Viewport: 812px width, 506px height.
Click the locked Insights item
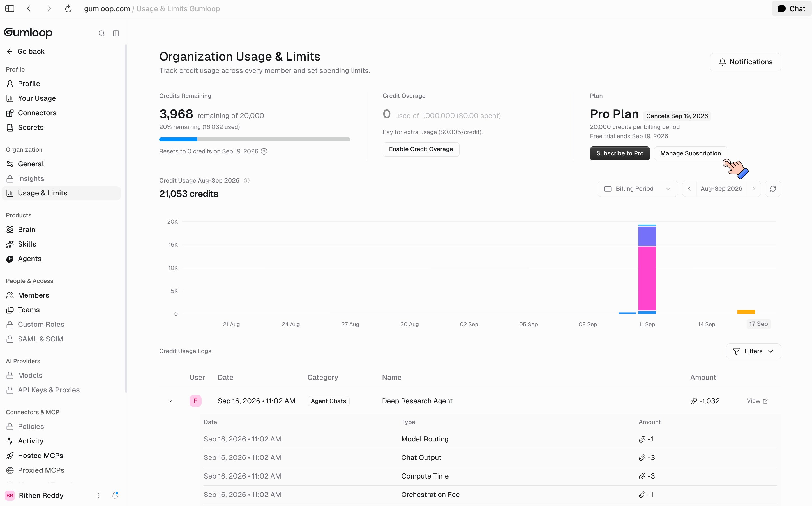click(x=61, y=179)
